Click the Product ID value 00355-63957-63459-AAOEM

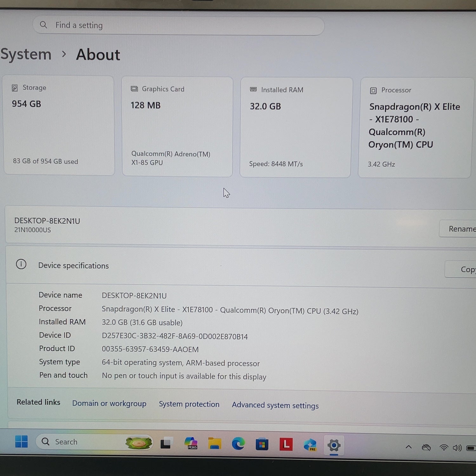(150, 349)
